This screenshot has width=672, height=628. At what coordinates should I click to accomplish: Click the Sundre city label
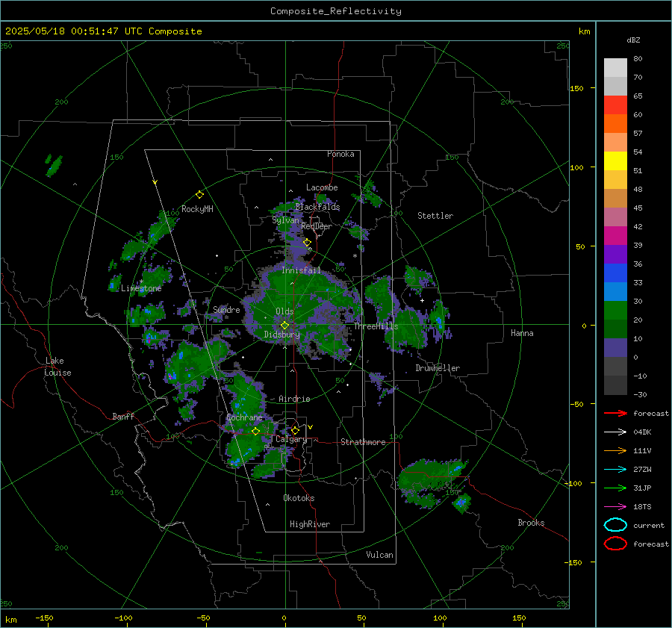[x=226, y=309]
